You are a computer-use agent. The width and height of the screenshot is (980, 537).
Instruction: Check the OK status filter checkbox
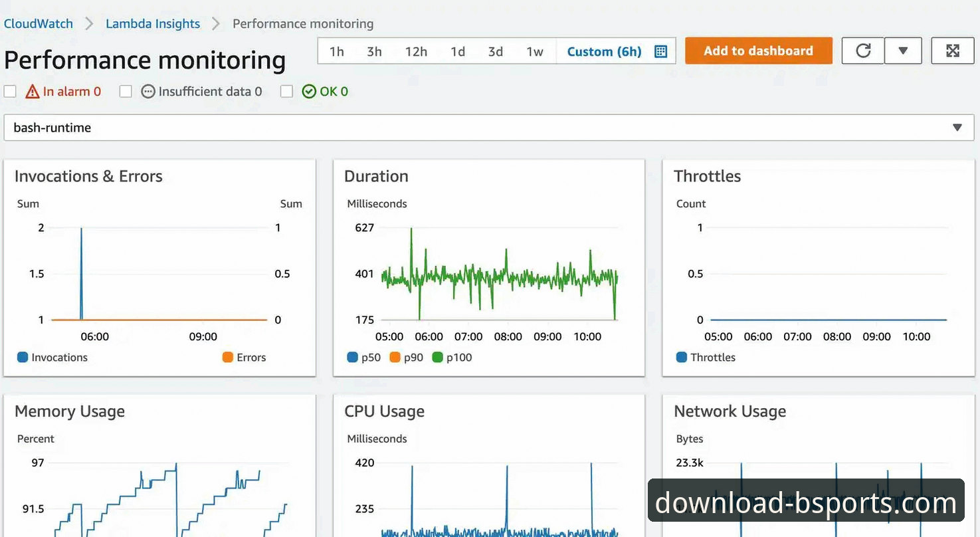(x=286, y=92)
